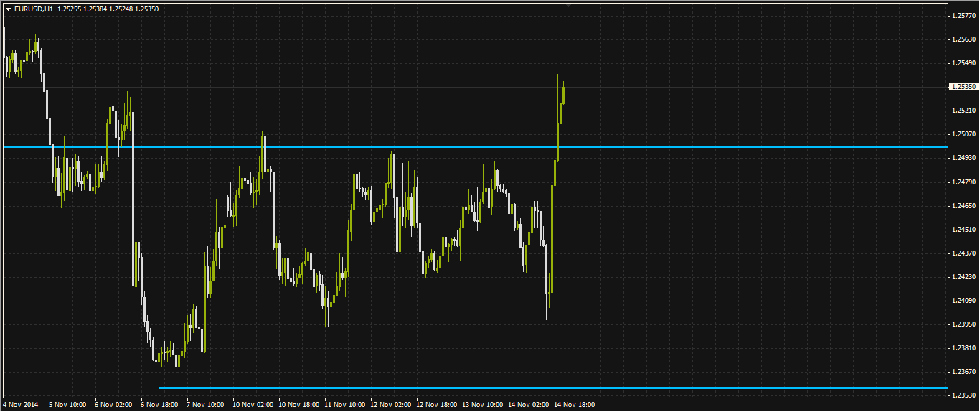The image size is (980, 412).
Task: Click the 1.25210 price scale label
Action: click(x=963, y=111)
